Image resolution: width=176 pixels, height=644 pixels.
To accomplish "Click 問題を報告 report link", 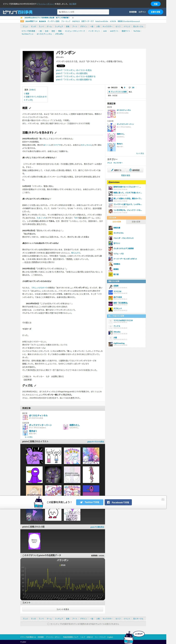I will click(125, 176).
